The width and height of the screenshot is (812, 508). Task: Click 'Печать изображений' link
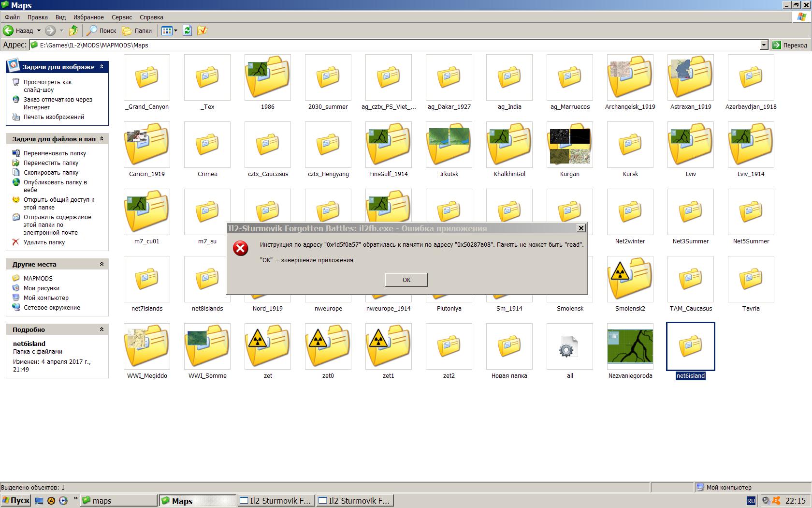pyautogui.click(x=54, y=117)
